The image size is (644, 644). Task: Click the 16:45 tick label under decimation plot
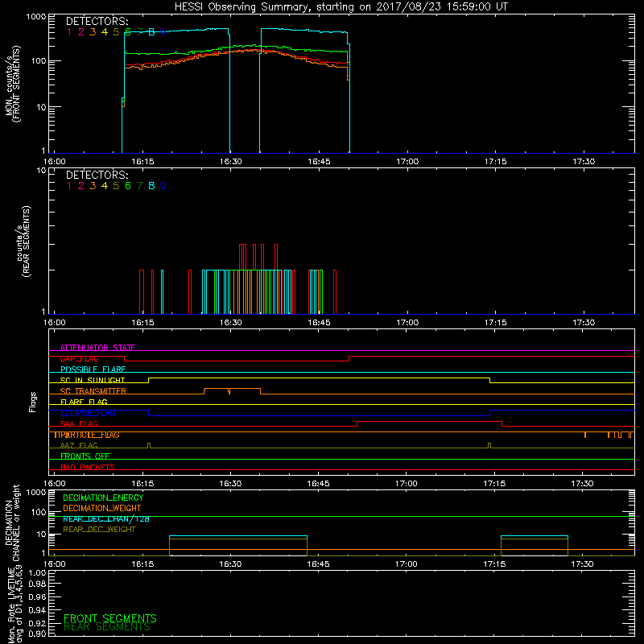coord(318,564)
